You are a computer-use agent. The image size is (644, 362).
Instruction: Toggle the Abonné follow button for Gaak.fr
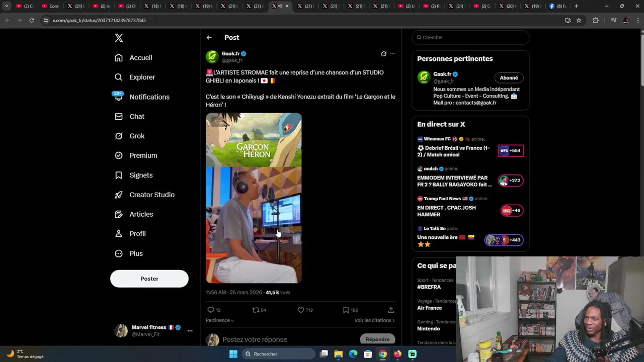pyautogui.click(x=509, y=78)
